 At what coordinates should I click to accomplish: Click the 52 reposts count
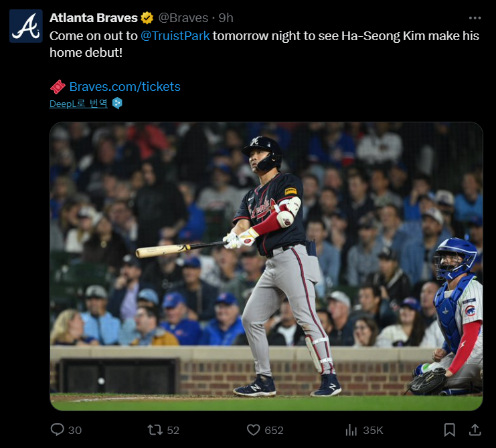[173, 431]
